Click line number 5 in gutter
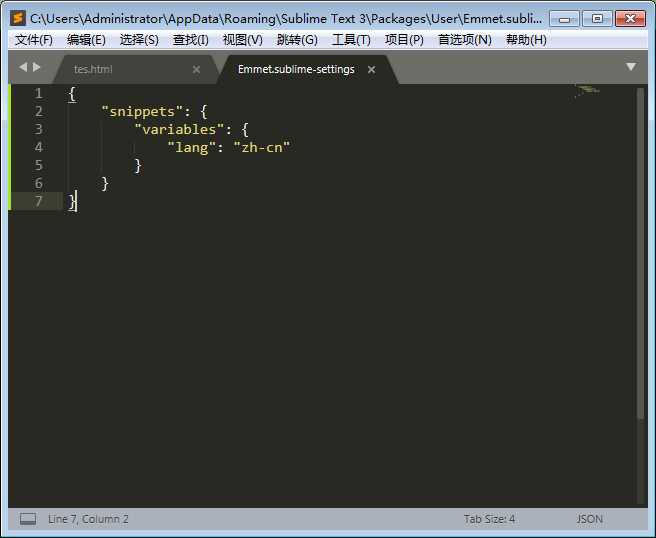Viewport: 656px width, 538px height. (38, 165)
